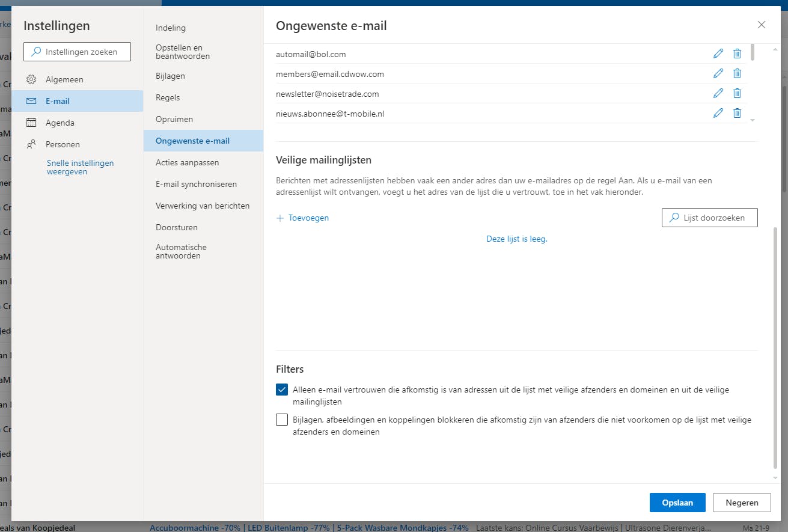Save changes with the Opslaan button
This screenshot has width=788, height=532.
tap(677, 503)
